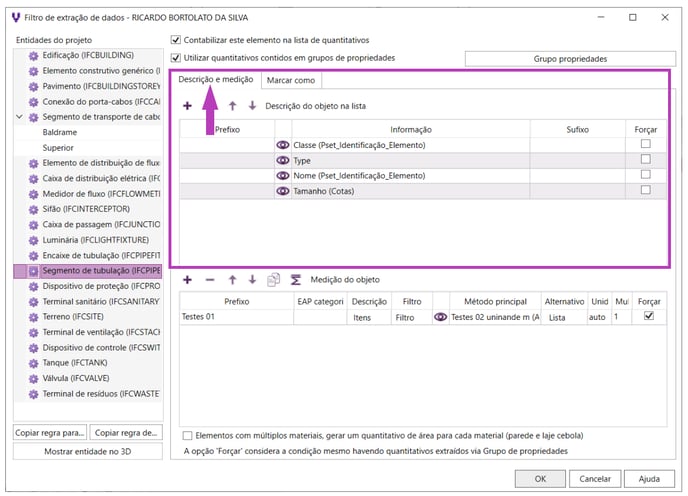Click gear icon beside Caixa de passagem
The height and width of the screenshot is (496, 688).
[33, 225]
